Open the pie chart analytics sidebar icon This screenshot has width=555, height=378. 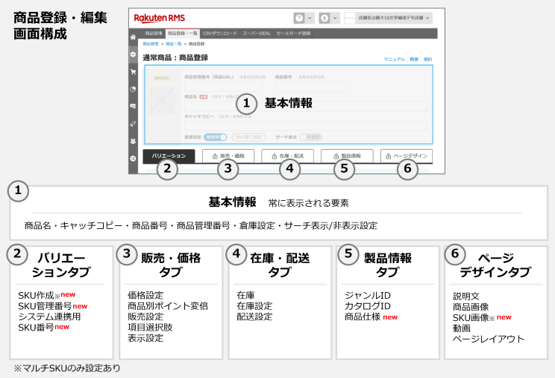coord(133,89)
